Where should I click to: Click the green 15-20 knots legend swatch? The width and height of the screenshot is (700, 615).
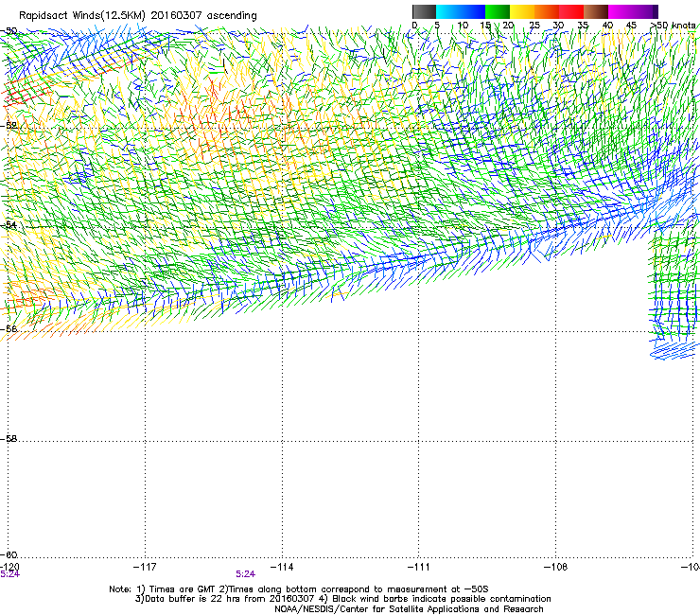[x=498, y=11]
